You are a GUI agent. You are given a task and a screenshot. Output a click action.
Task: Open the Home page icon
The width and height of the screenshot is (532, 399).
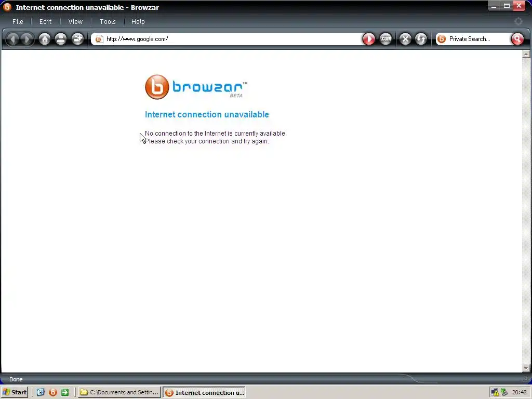[x=45, y=39]
